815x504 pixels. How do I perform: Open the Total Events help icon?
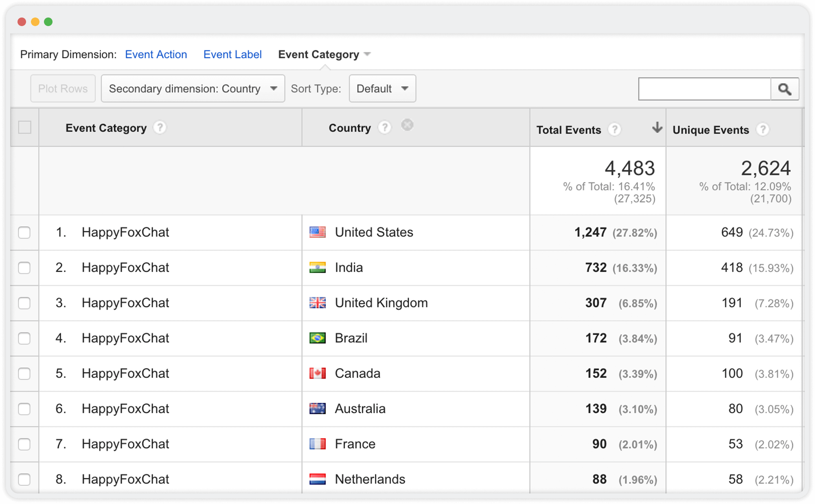pyautogui.click(x=614, y=129)
